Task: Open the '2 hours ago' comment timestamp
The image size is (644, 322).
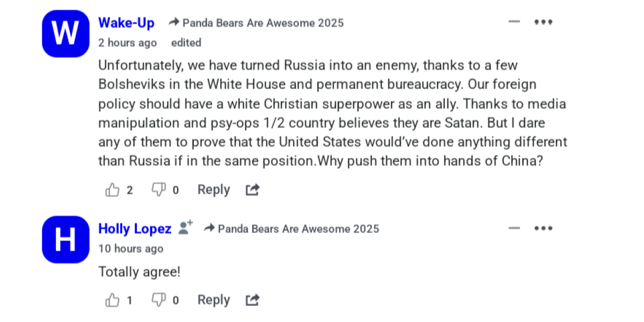Action: 128,43
